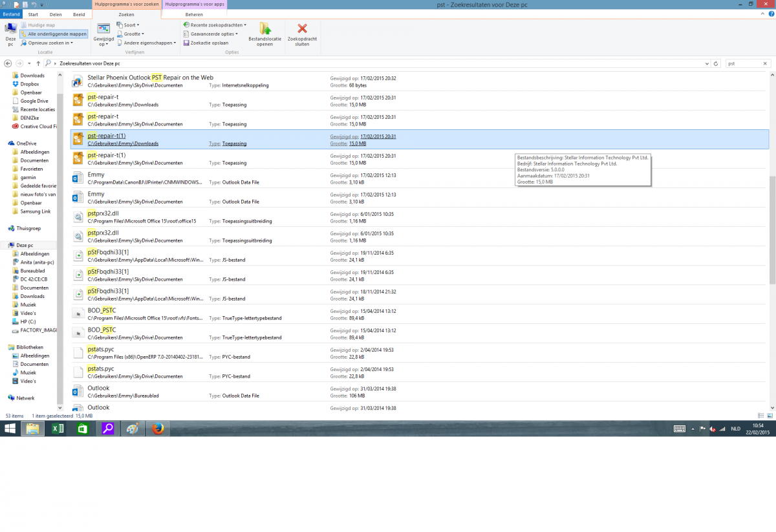776x532 pixels.
Task: Click the Deze pc location icon in ribbon
Action: (10, 28)
